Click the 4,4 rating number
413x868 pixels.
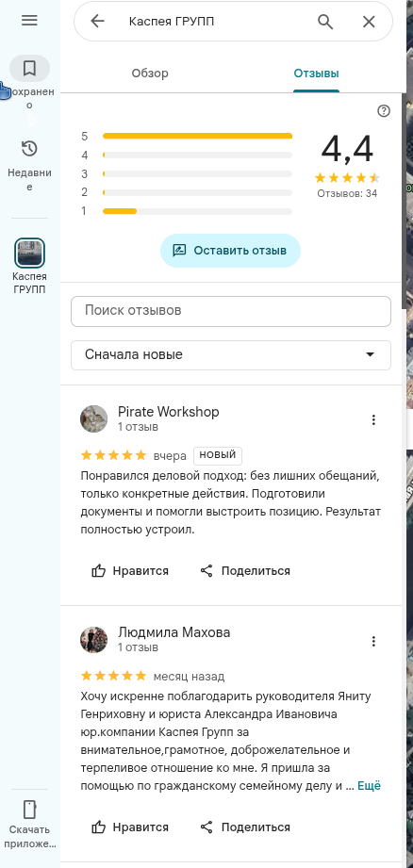[347, 150]
